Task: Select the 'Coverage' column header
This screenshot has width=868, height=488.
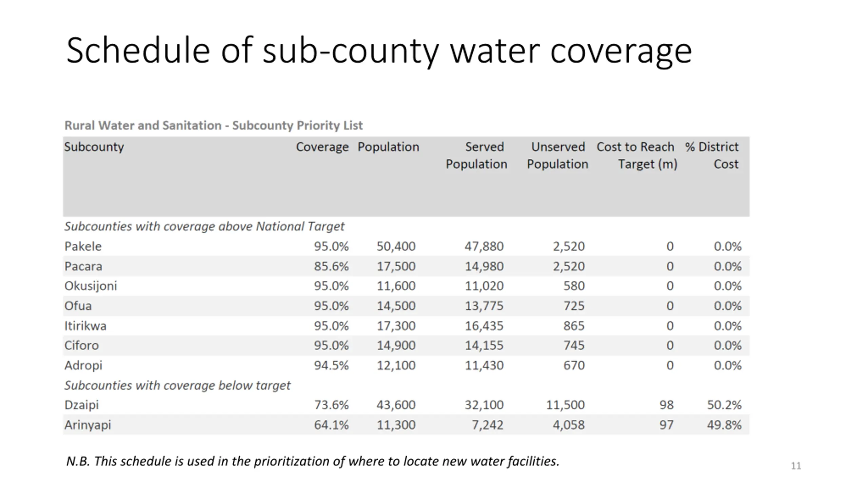Action: (322, 147)
